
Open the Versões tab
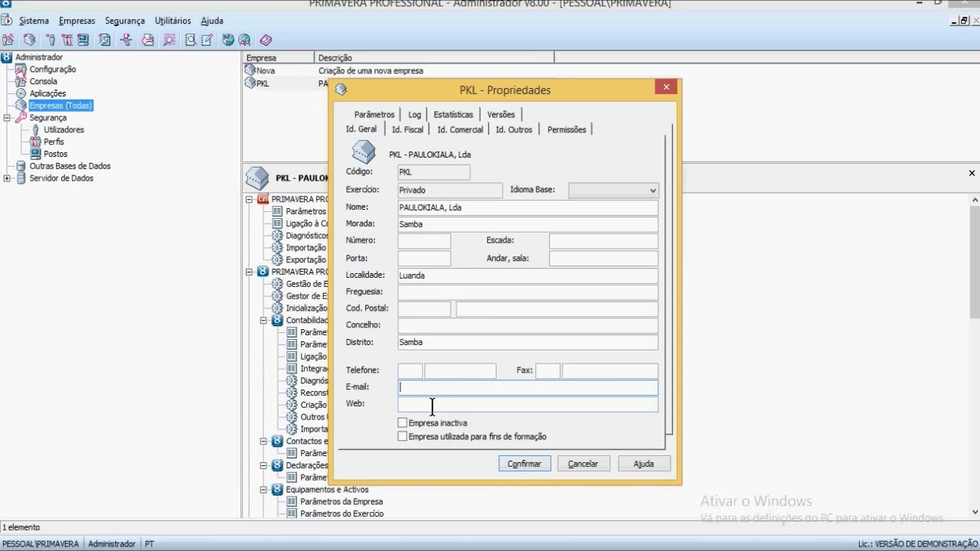[501, 115]
